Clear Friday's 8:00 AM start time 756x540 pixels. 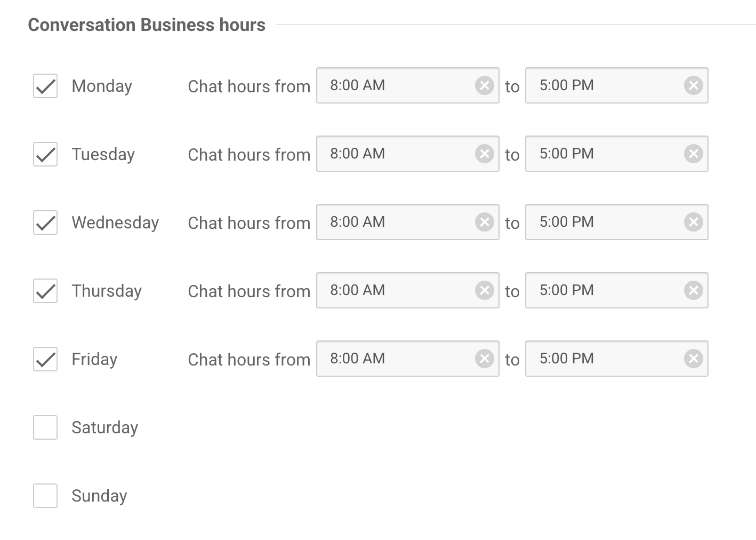484,359
